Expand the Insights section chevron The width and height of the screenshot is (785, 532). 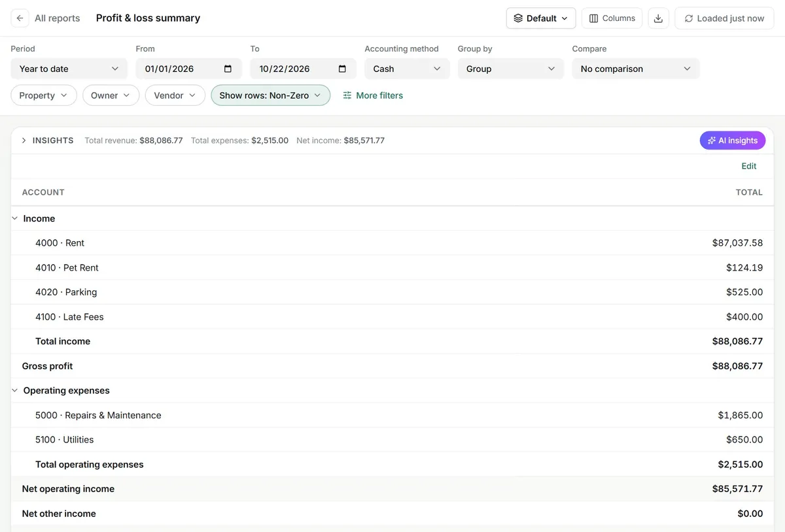[x=24, y=141]
